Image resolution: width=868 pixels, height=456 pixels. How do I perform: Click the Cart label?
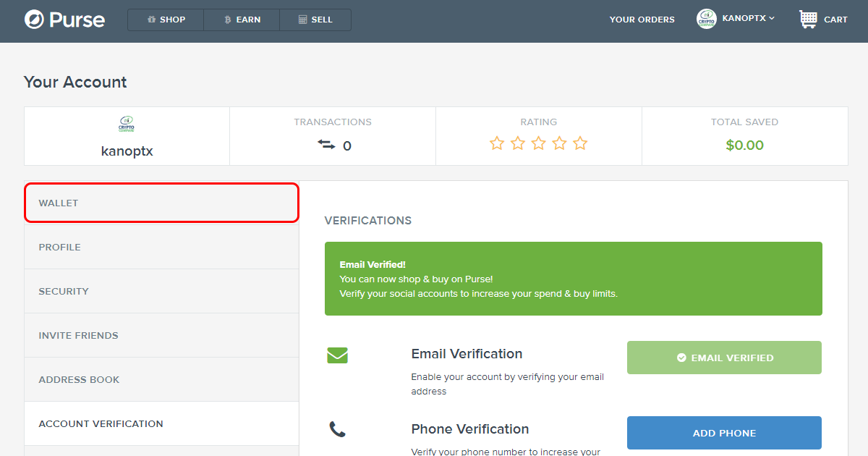pyautogui.click(x=835, y=20)
